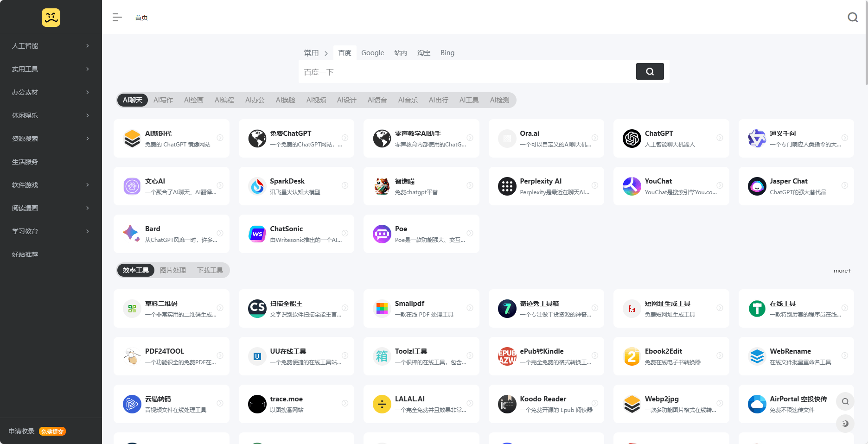Select the AI检测 tab
Screen dimensions: 868x444
(x=500, y=100)
